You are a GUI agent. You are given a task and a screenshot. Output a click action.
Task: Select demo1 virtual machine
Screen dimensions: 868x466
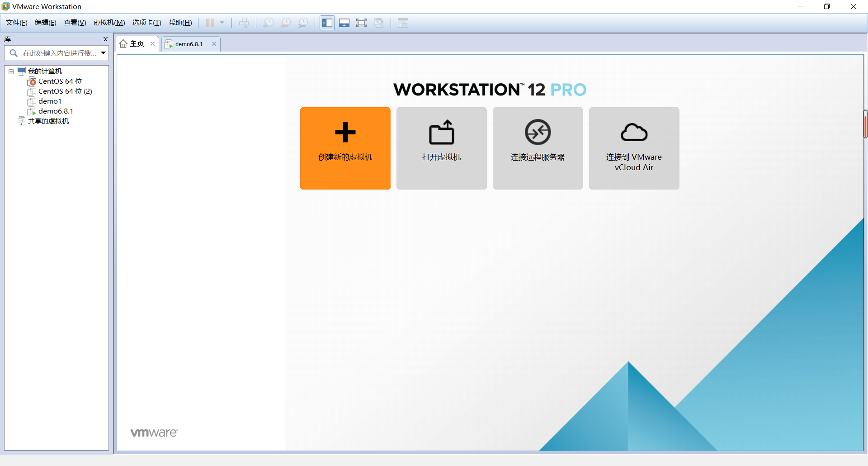pos(50,101)
